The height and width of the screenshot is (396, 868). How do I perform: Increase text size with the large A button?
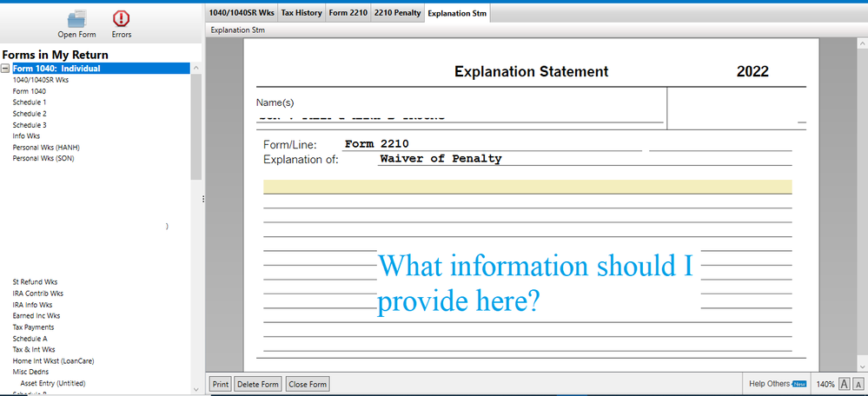845,385
